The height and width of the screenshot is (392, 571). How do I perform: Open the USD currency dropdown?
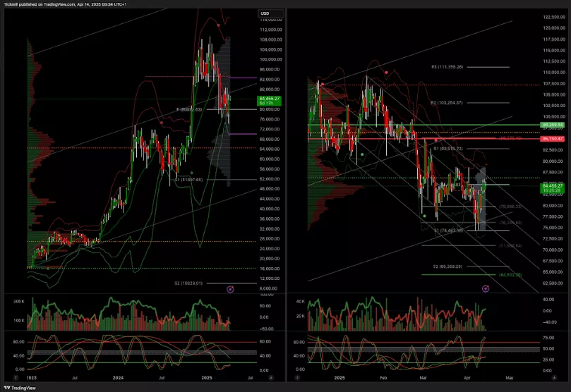[271, 13]
